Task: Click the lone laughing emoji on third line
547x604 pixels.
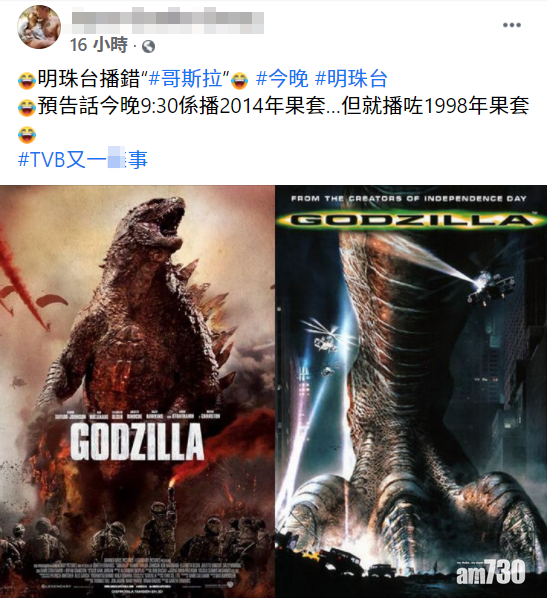Action: click(27, 135)
